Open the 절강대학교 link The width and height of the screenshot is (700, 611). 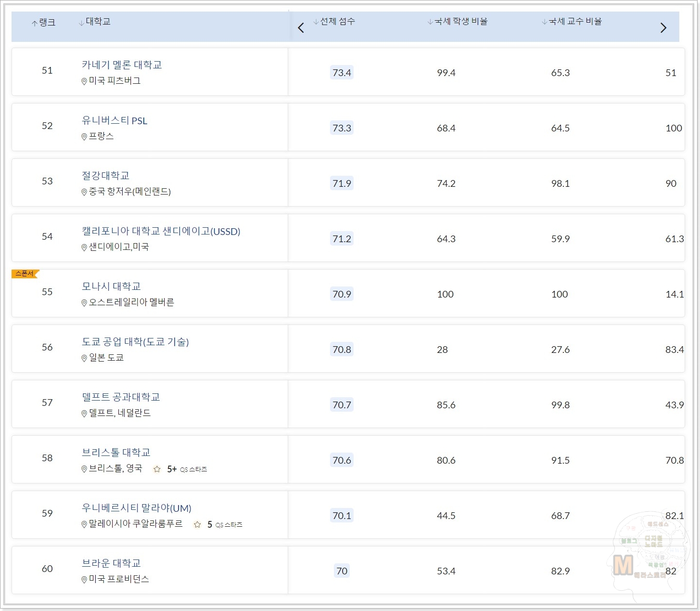point(105,176)
